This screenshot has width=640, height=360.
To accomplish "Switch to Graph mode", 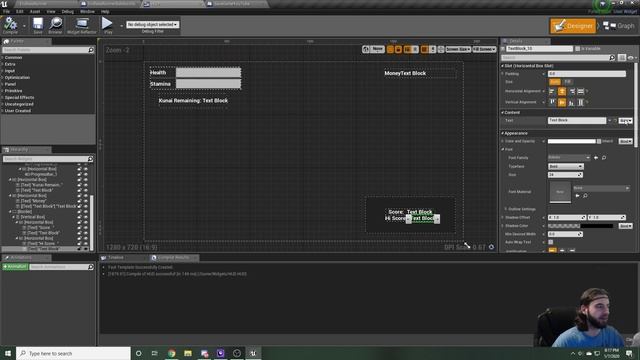I will click(619, 26).
